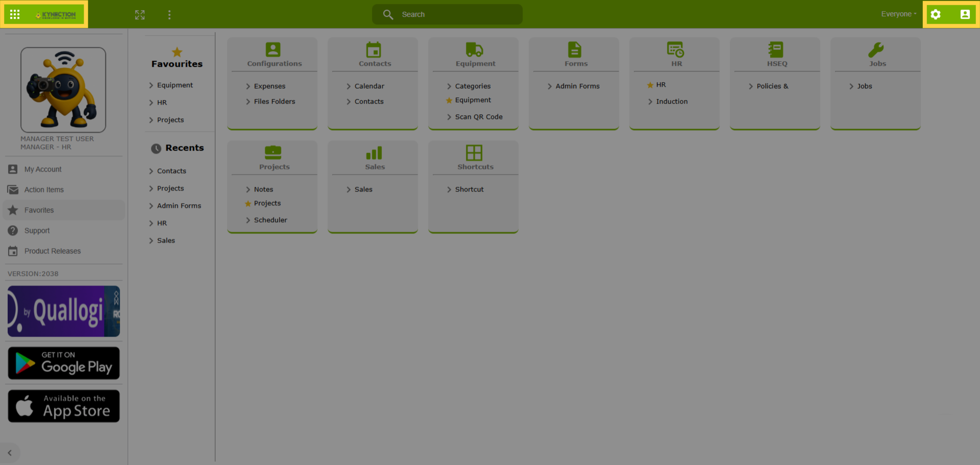The image size is (980, 465).
Task: Open the vertical three-dot more menu
Action: [x=169, y=15]
